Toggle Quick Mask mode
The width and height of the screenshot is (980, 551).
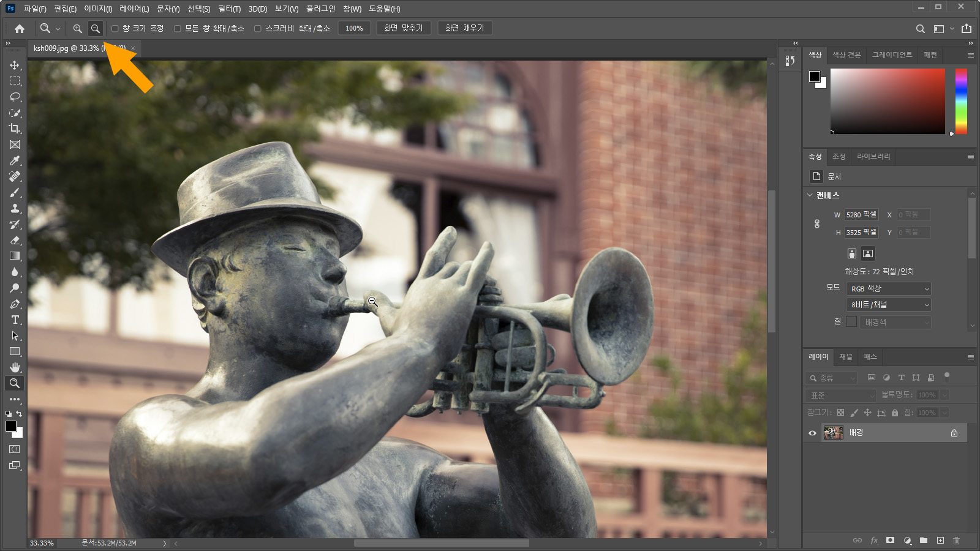point(15,449)
